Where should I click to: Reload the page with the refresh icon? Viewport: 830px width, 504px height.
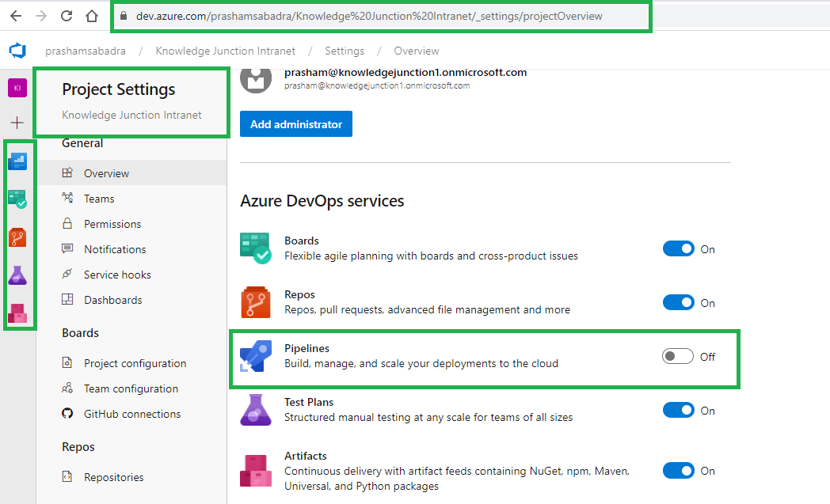tap(67, 16)
